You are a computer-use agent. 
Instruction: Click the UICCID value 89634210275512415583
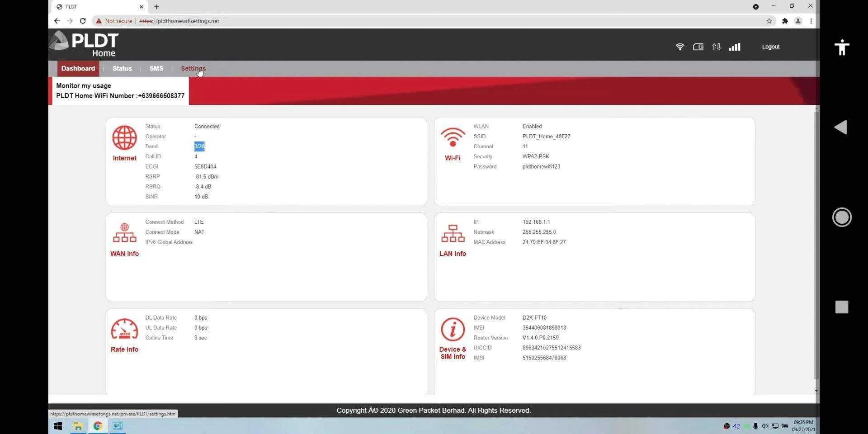[x=552, y=348]
